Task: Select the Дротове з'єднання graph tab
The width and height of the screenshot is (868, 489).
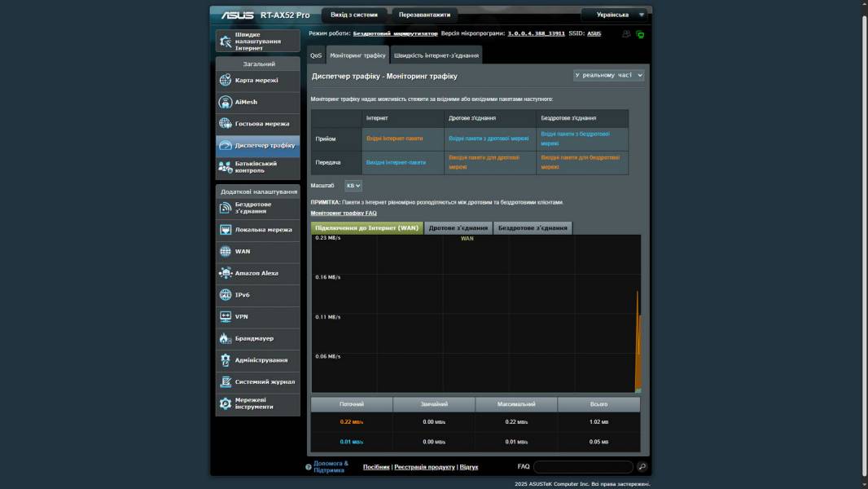Action: pyautogui.click(x=458, y=228)
